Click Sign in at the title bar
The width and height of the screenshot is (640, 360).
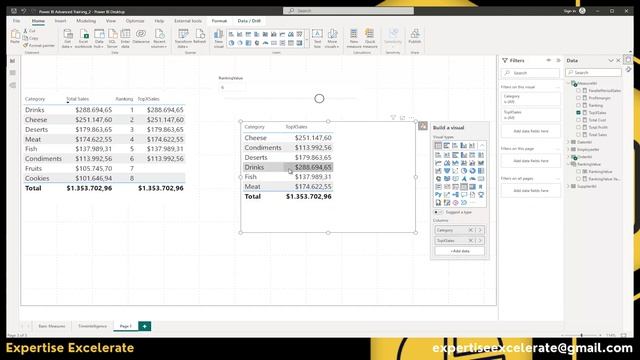tap(569, 11)
